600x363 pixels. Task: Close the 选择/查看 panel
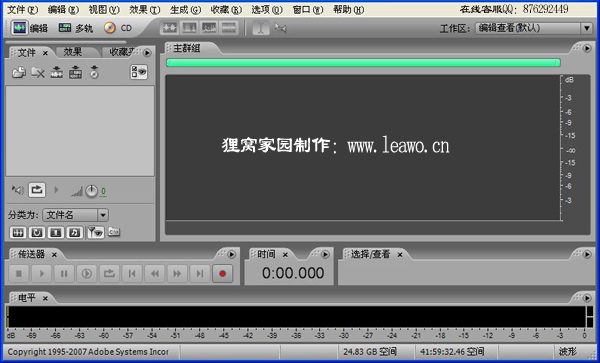(x=400, y=255)
